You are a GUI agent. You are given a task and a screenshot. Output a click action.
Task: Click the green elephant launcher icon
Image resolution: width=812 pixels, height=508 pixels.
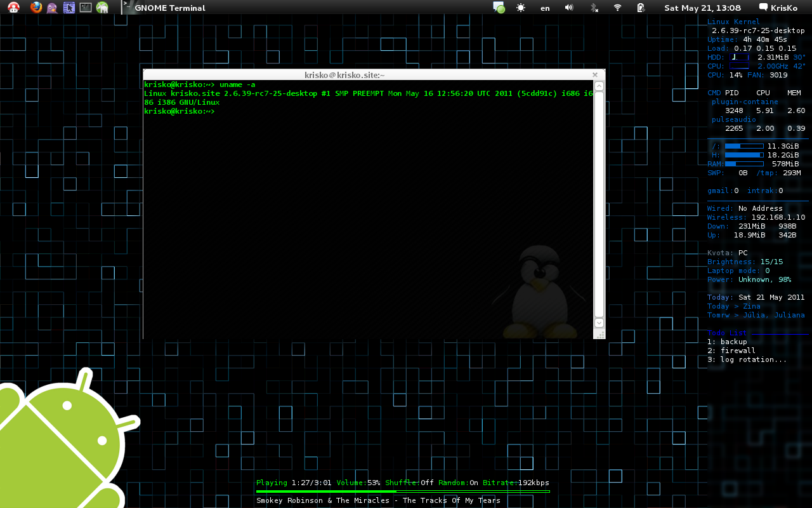102,8
